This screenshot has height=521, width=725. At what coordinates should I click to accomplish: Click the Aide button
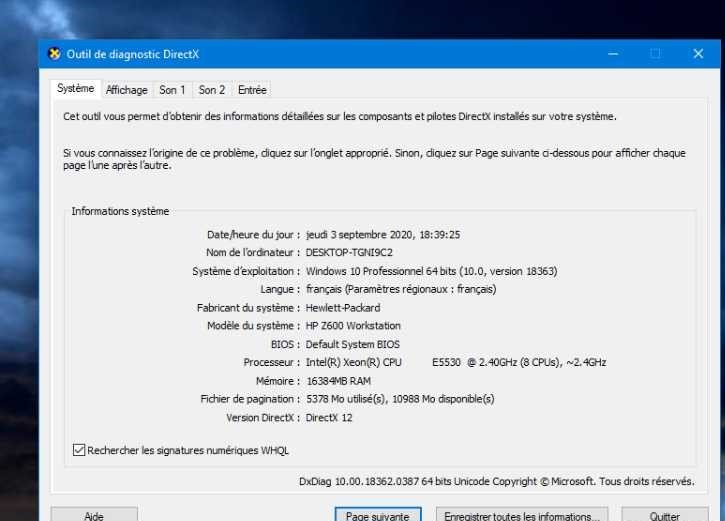coord(94,515)
